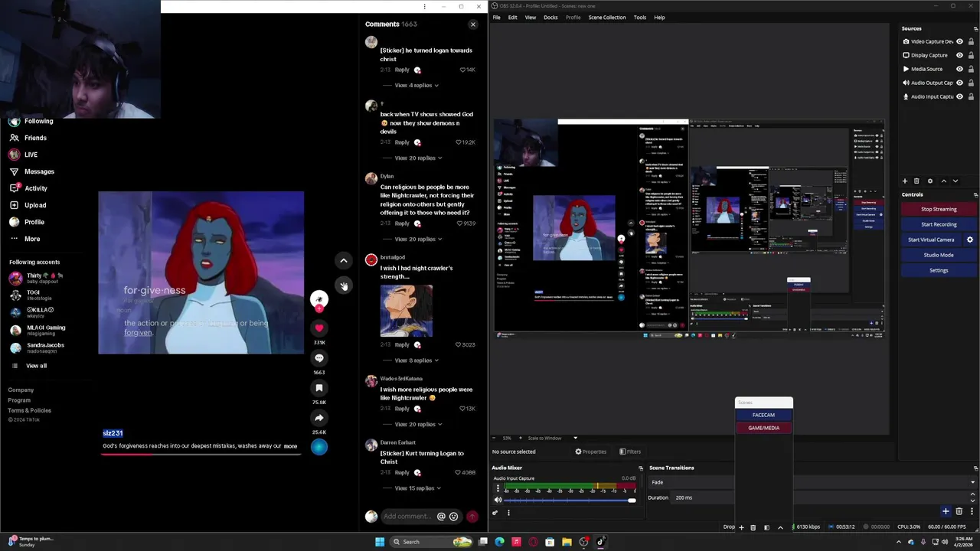Bookmark the TikTok video
The height and width of the screenshot is (551, 980).
[x=319, y=388]
